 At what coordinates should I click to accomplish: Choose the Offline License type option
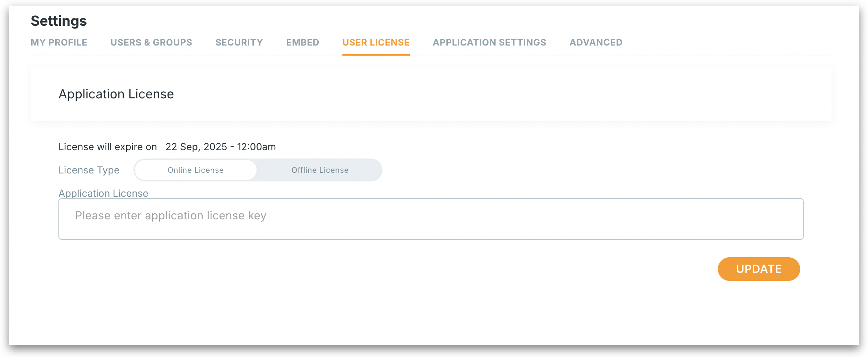point(320,170)
